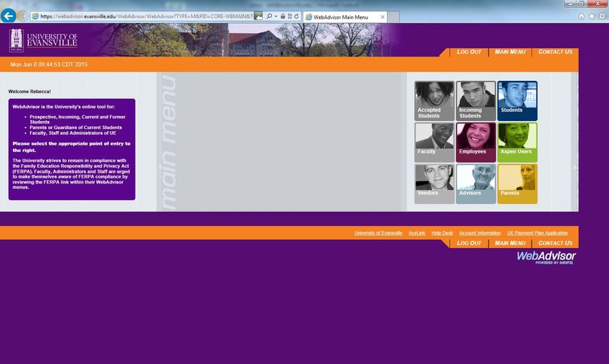Click the address bar search magnifier

pyautogui.click(x=269, y=16)
